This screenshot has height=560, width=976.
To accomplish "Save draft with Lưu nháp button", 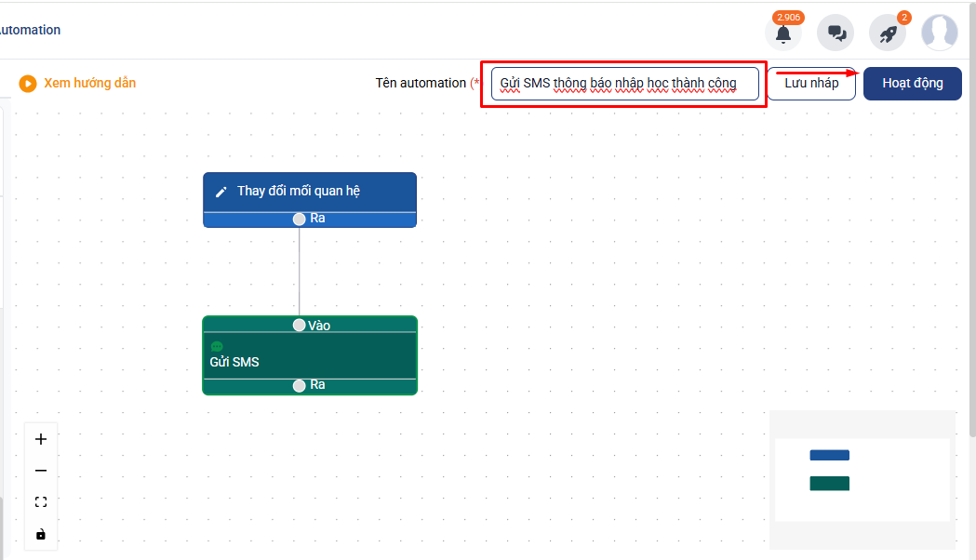I will tap(811, 84).
